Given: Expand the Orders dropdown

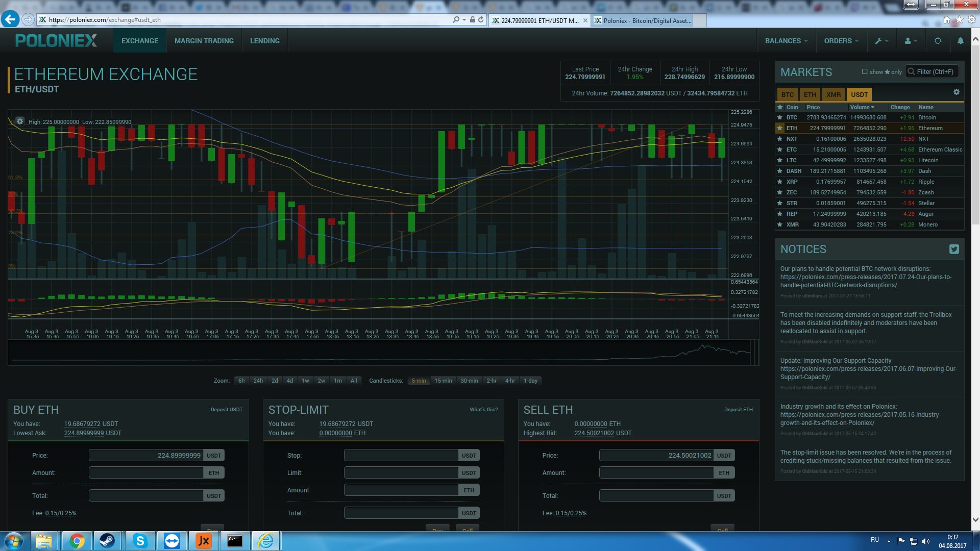Looking at the screenshot, I should click(841, 41).
